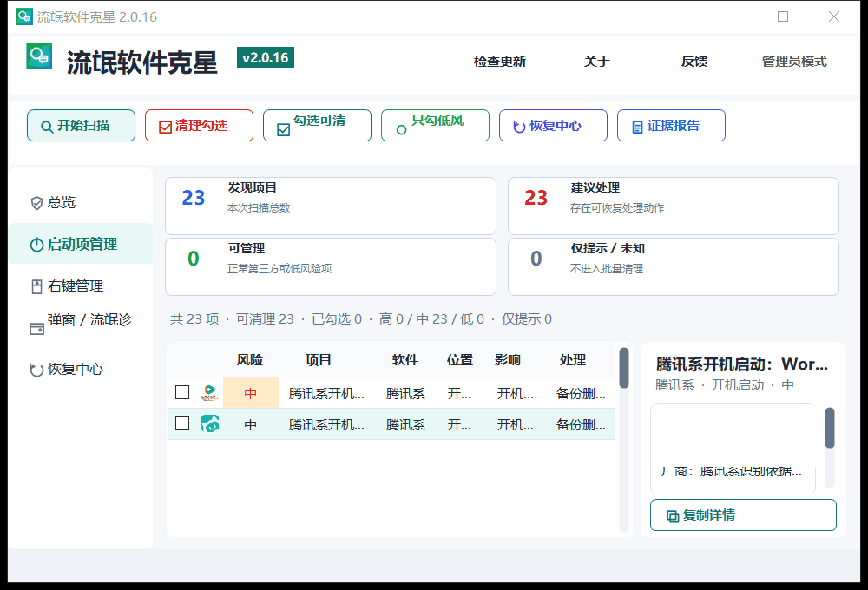Click the copy icon in 复制详情 button
This screenshot has width=868, height=590.
[673, 516]
